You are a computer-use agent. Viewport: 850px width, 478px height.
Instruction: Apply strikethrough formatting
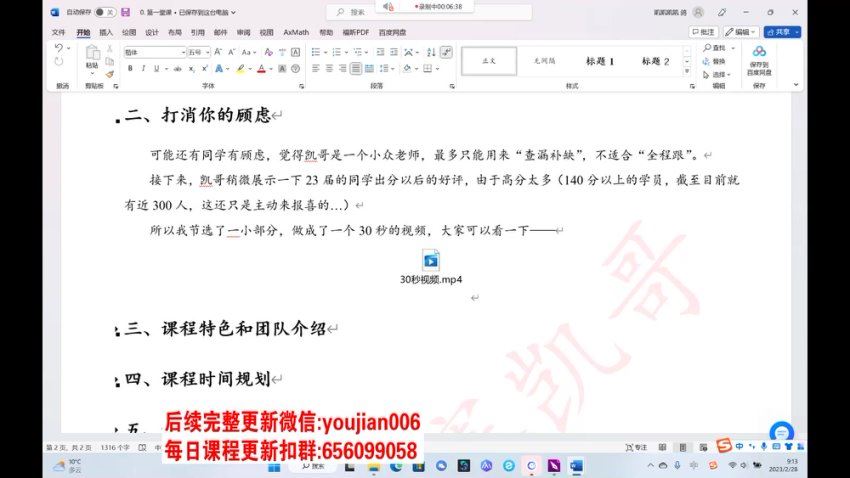(177, 69)
